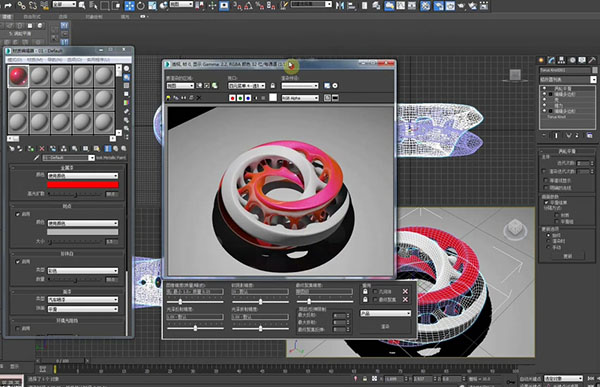Enable red channel in render window
The image size is (600, 387).
tap(232, 98)
